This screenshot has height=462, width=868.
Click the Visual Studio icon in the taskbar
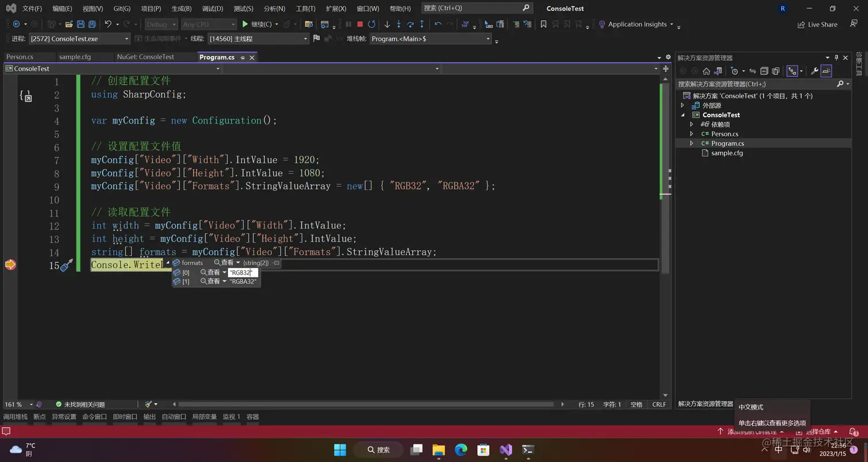point(505,449)
